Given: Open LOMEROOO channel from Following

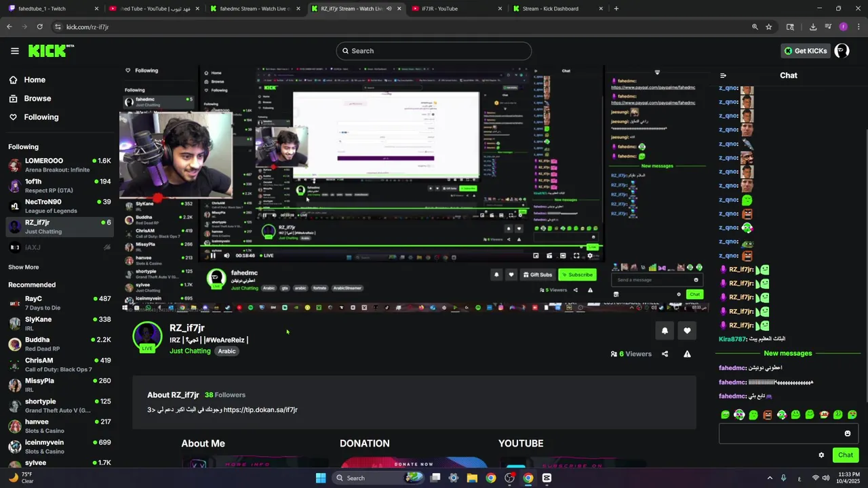Looking at the screenshot, I should [60, 165].
